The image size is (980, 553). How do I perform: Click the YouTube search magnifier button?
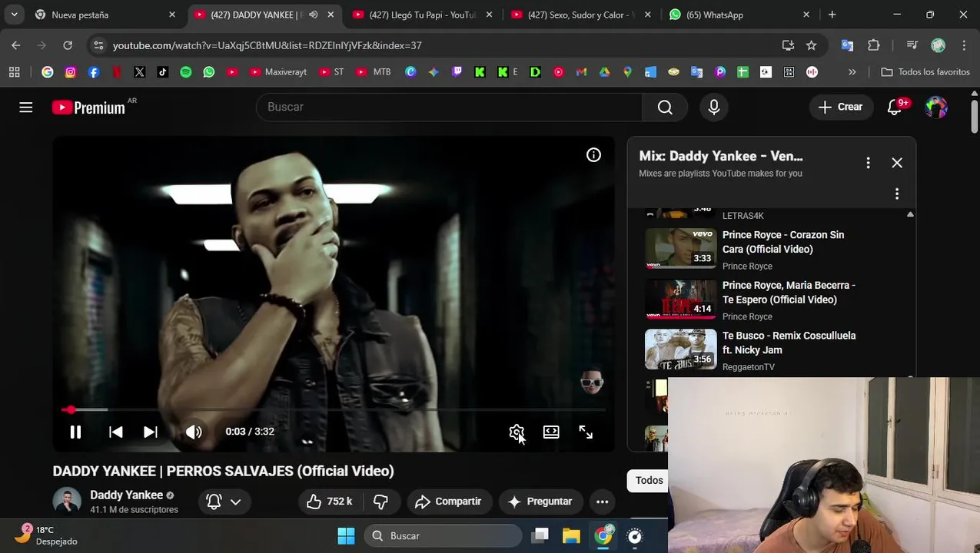[665, 107]
